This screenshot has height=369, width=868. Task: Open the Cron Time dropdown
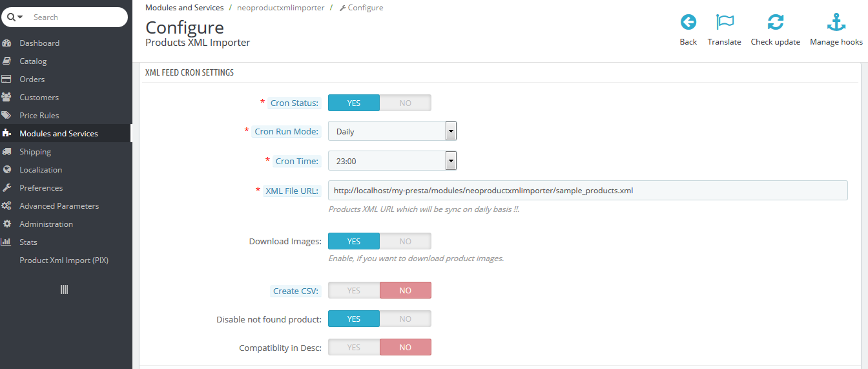(x=392, y=162)
